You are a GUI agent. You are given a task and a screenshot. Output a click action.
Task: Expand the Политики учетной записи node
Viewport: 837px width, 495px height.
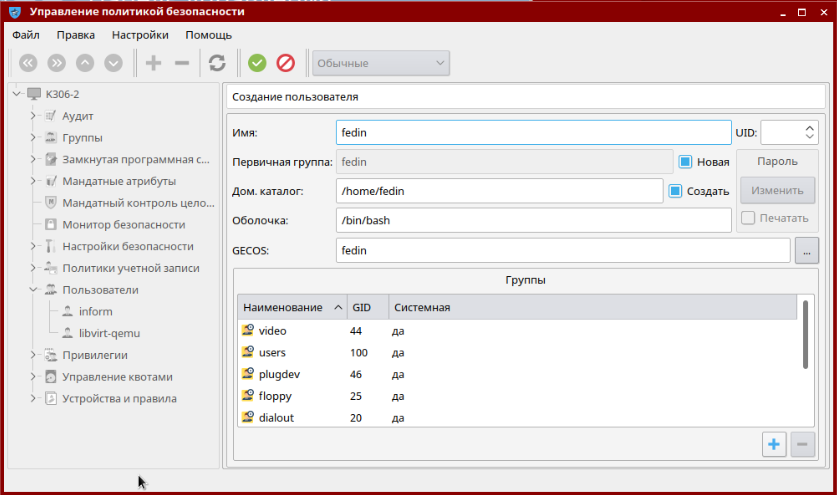coord(33,268)
